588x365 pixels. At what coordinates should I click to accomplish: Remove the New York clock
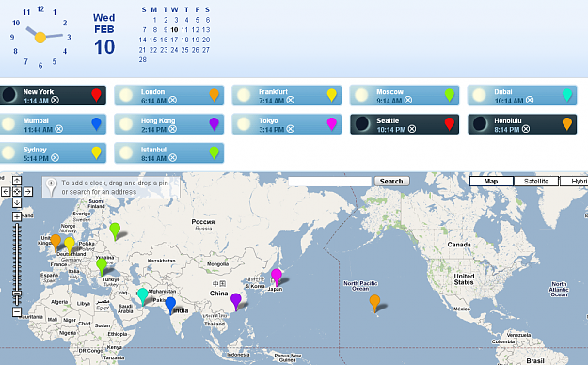(56, 100)
